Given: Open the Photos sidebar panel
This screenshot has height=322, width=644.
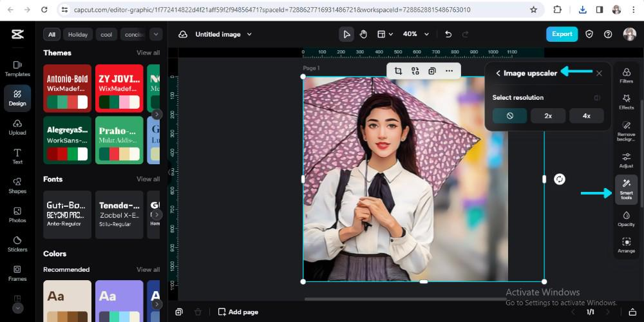Looking at the screenshot, I should [x=17, y=215].
